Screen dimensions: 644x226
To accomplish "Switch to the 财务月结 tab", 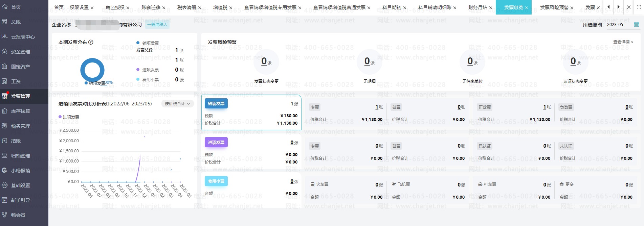I will click(478, 7).
